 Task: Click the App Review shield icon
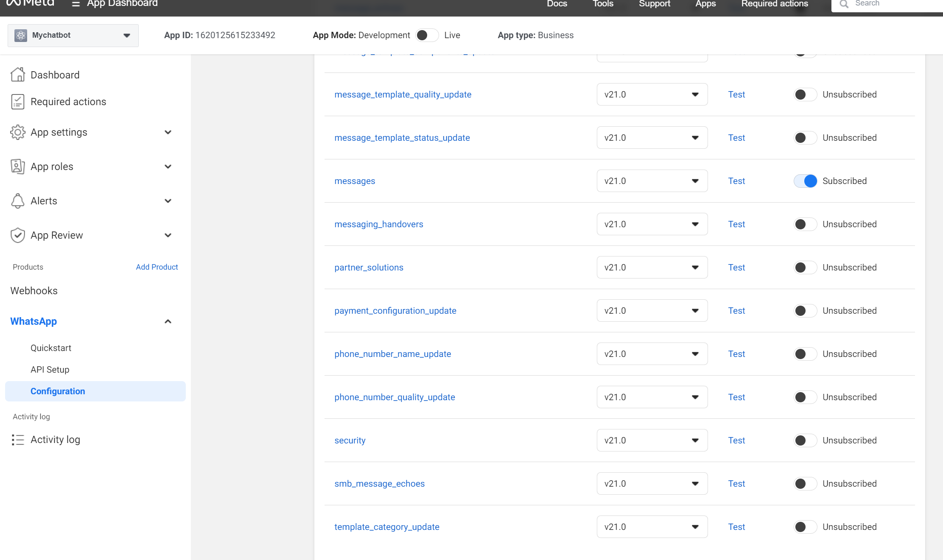click(17, 235)
